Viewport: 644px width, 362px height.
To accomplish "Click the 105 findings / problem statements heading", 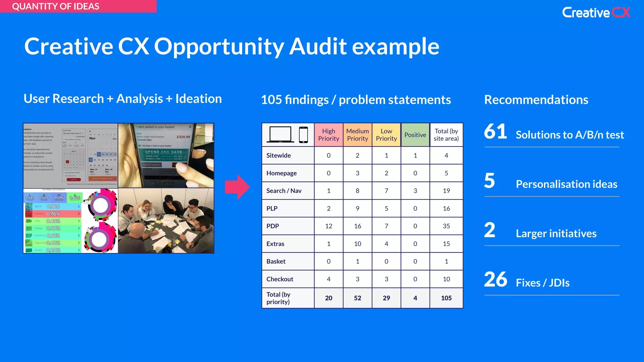I will click(x=356, y=100).
